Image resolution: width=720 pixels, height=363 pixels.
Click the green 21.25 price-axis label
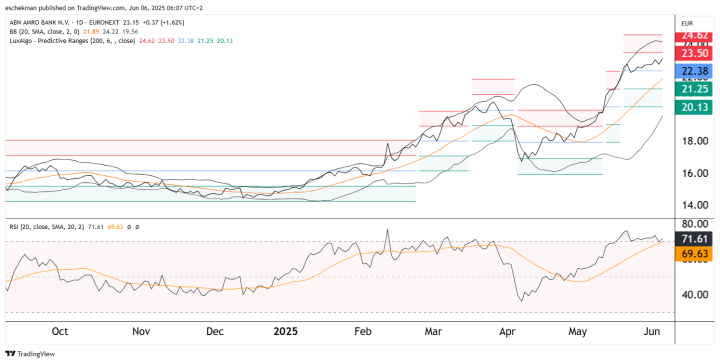click(693, 89)
